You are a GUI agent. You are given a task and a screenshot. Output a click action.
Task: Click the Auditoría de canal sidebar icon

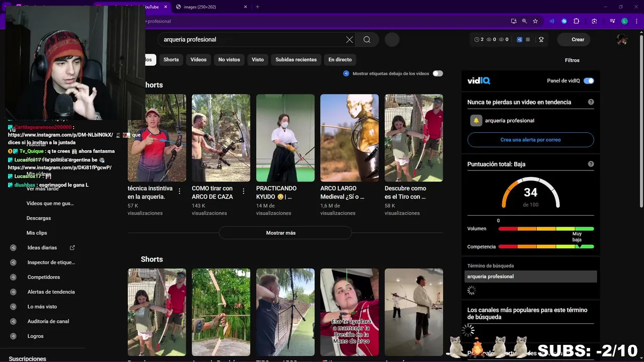pyautogui.click(x=14, y=321)
